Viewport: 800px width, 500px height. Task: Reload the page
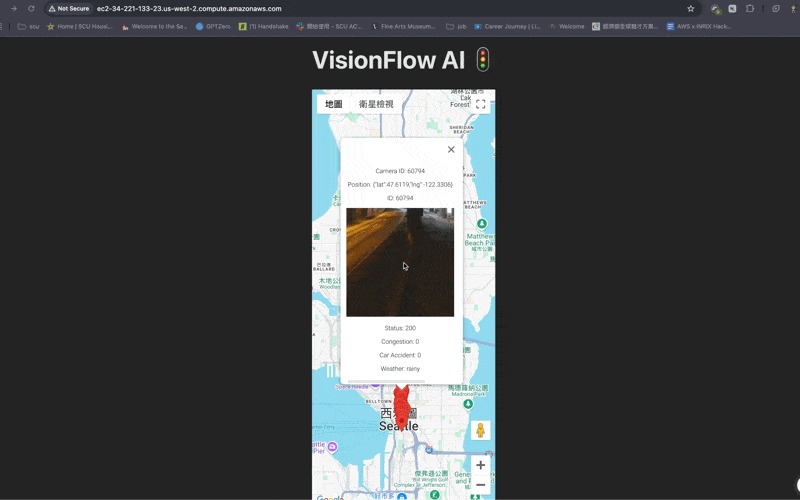click(x=31, y=9)
